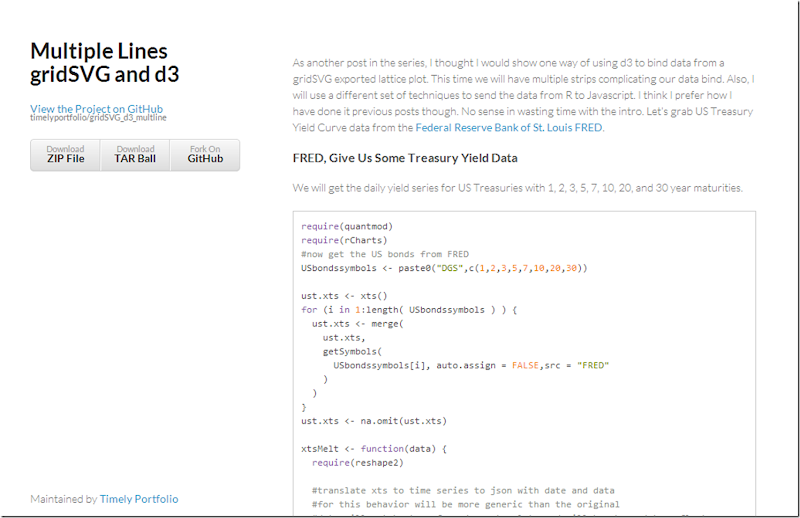Click the #translate xts to time series comment
Screen dimensions: 800x518
[463, 490]
